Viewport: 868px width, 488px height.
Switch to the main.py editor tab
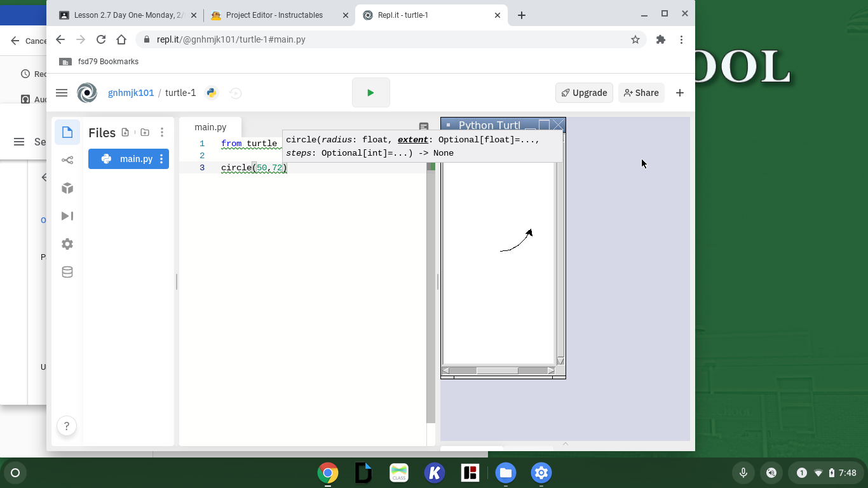pyautogui.click(x=210, y=126)
